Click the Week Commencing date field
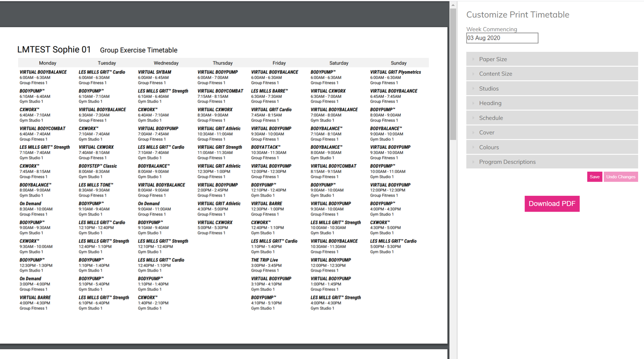 502,38
